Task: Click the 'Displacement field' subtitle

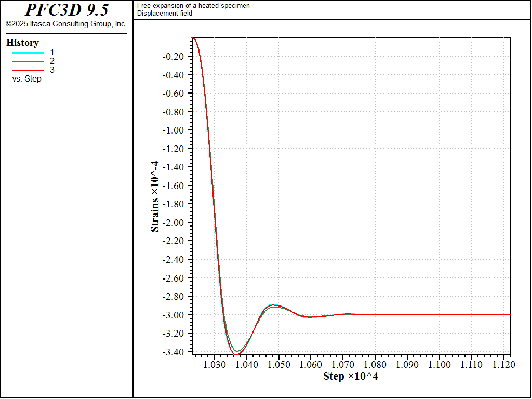Action: click(165, 13)
